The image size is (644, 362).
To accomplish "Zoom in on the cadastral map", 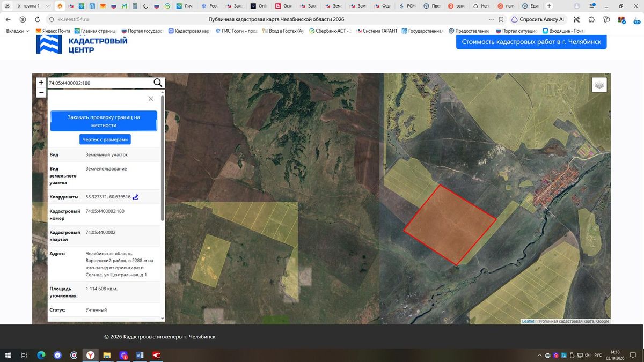I will pyautogui.click(x=41, y=83).
